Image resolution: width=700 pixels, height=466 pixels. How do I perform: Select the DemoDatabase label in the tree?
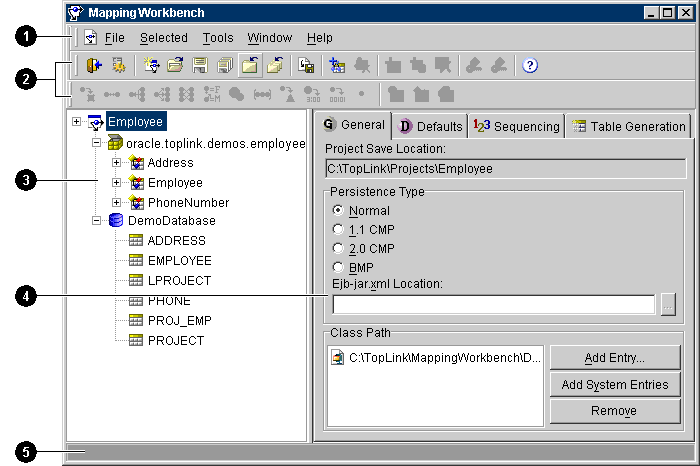point(171,221)
